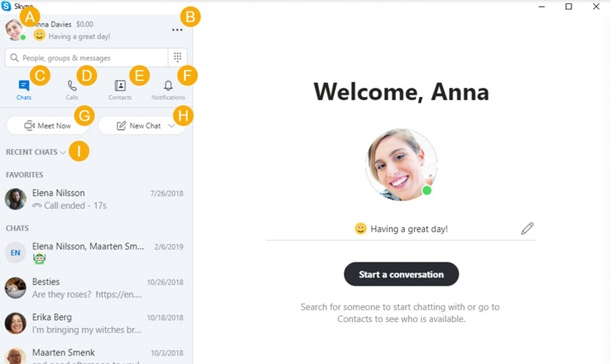Click the Having a great day! status in sidebar
Screen dimensions: 610x364
point(80,36)
